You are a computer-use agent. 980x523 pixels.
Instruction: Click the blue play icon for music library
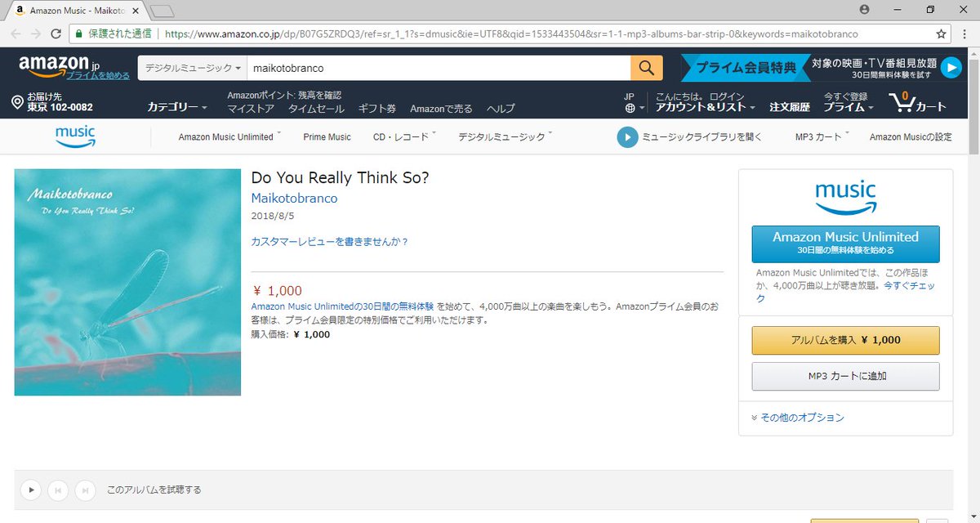pyautogui.click(x=626, y=137)
